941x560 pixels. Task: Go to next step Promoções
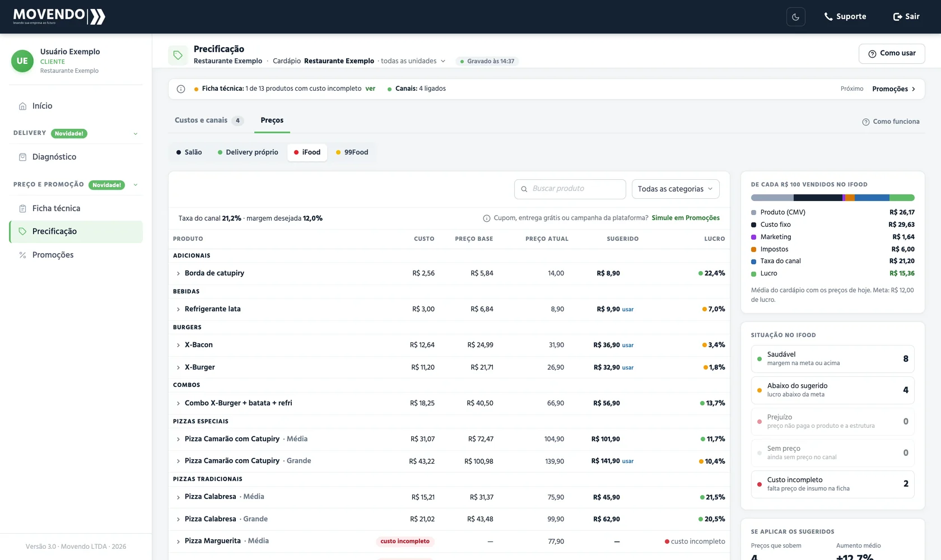coord(894,89)
